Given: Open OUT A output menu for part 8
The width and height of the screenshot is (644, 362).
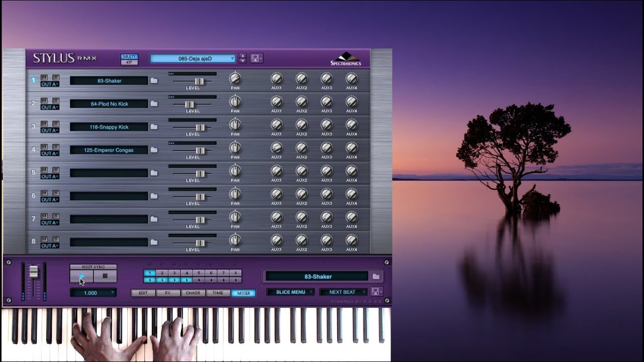Looking at the screenshot, I should [x=50, y=246].
